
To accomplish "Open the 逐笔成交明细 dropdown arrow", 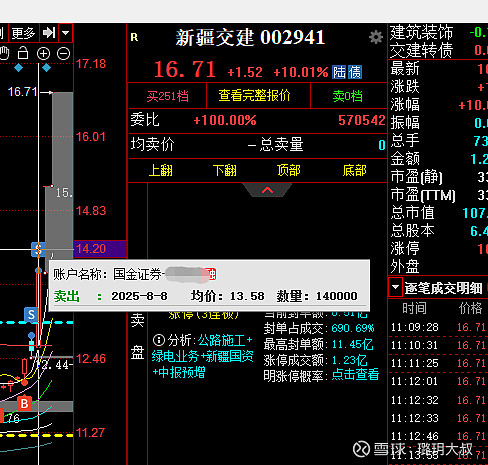I will (395, 287).
